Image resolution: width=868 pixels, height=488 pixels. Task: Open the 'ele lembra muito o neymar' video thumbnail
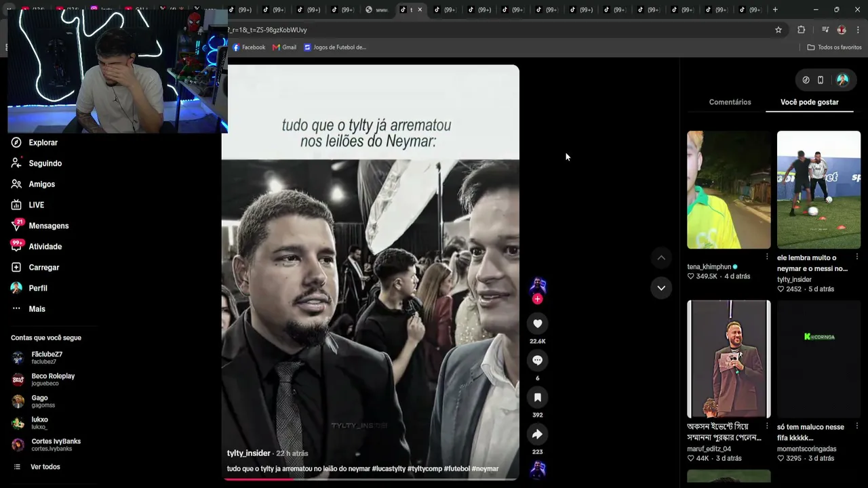coord(818,190)
